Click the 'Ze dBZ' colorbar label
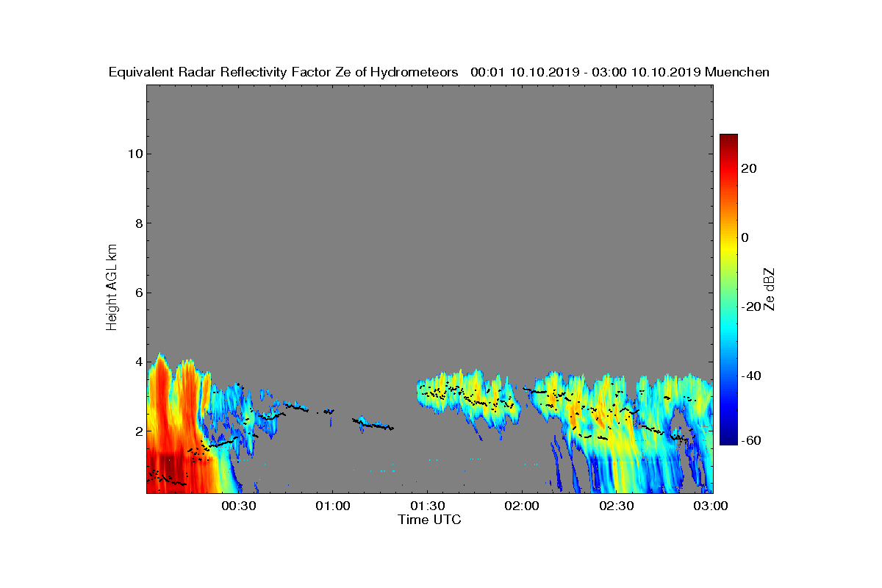Viewport: 882px width, 588px height. pos(770,289)
